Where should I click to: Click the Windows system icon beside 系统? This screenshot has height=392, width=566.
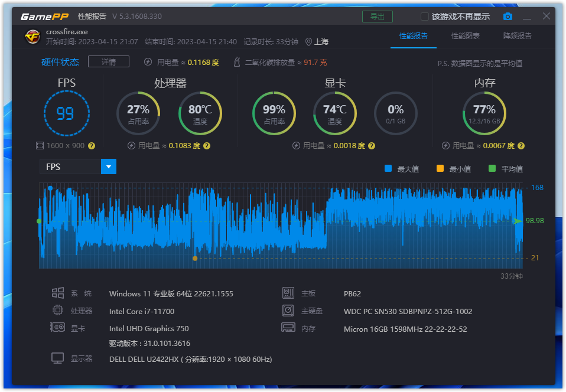pyautogui.click(x=58, y=293)
